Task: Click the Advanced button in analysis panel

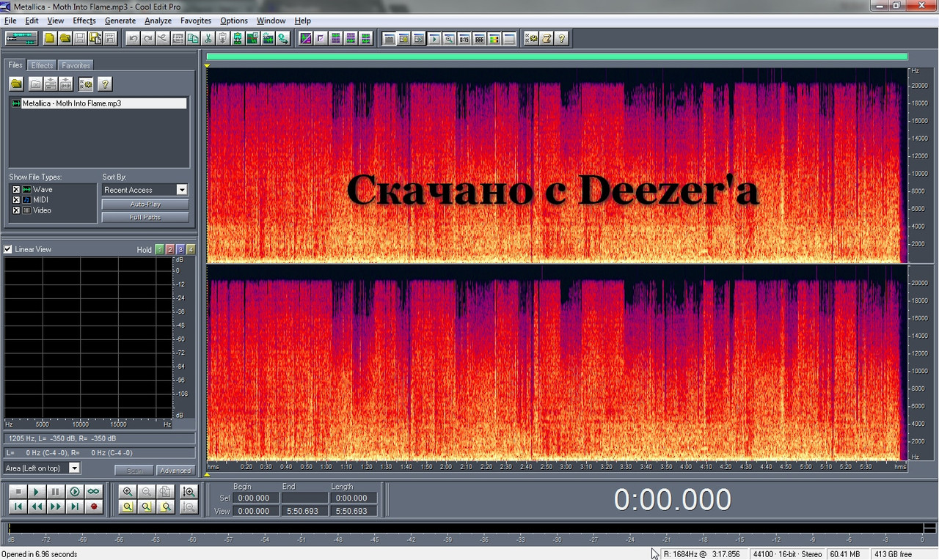Action: (x=175, y=471)
